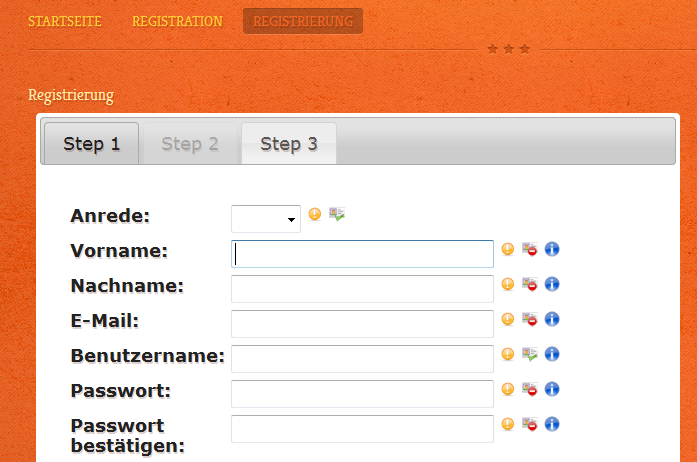Click the blue info icon next to Benutzername
The width and height of the screenshot is (697, 462).
tap(552, 354)
